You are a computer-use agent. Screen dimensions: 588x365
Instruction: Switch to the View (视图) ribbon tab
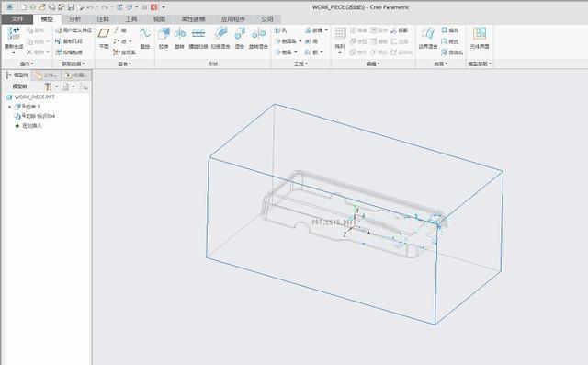click(x=159, y=19)
